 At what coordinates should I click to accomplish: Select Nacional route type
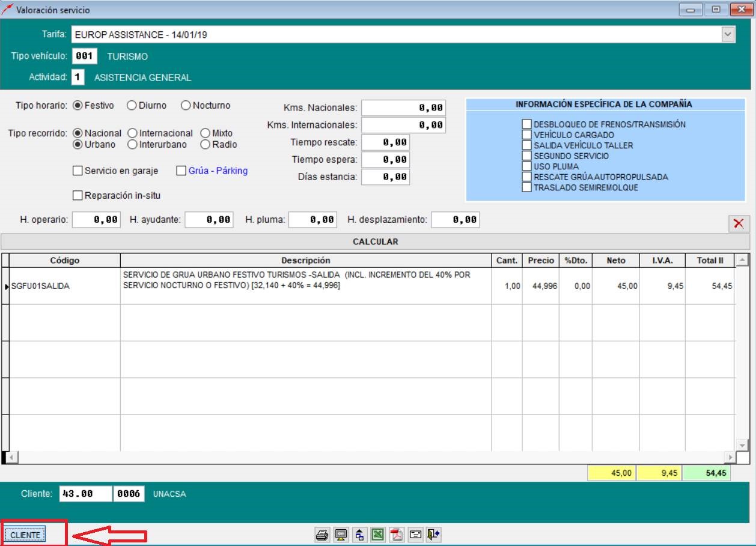click(77, 133)
